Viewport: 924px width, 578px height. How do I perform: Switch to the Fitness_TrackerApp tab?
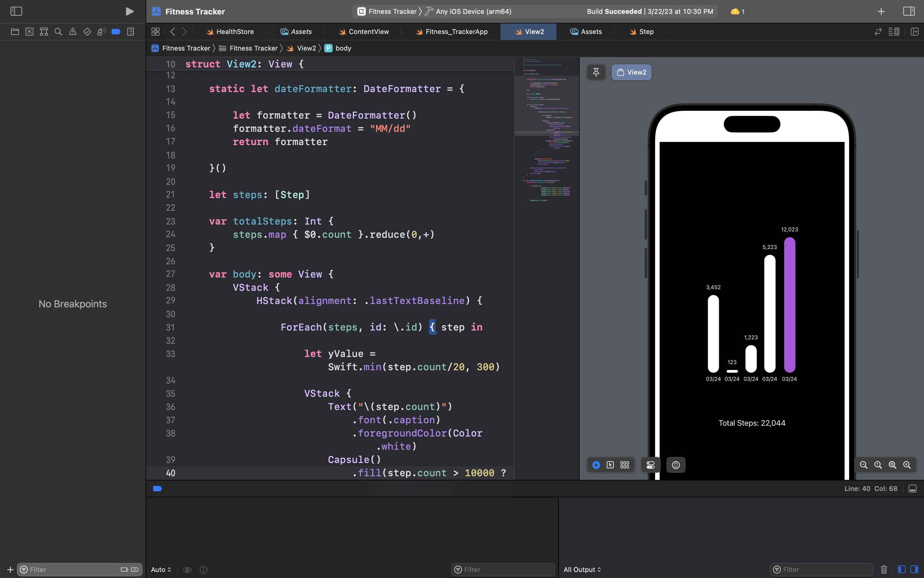[452, 32]
